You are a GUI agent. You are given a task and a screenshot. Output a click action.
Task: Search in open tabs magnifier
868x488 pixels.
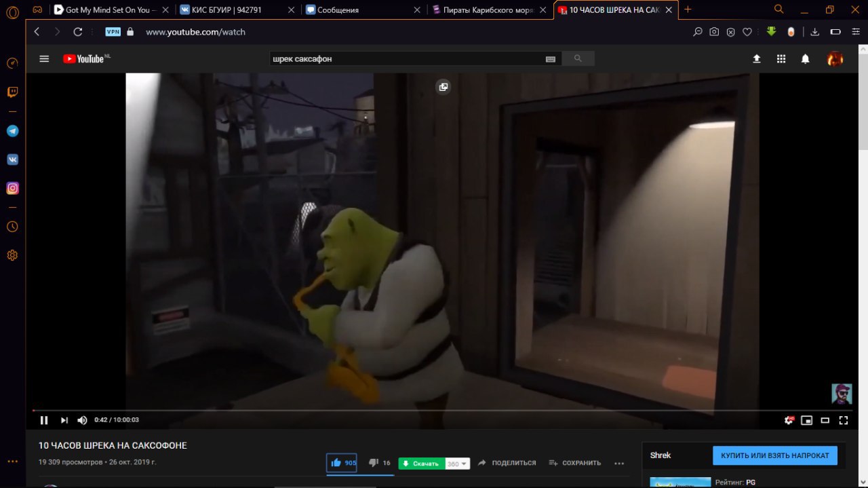coord(779,10)
